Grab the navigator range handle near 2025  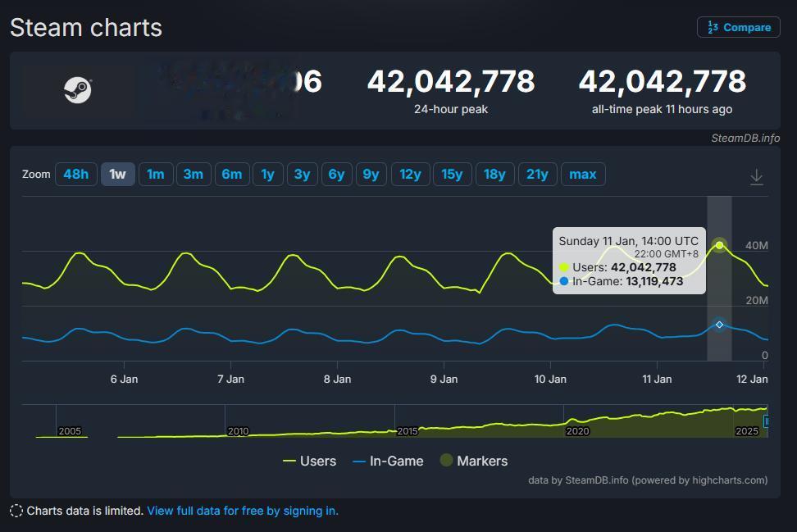(x=766, y=421)
